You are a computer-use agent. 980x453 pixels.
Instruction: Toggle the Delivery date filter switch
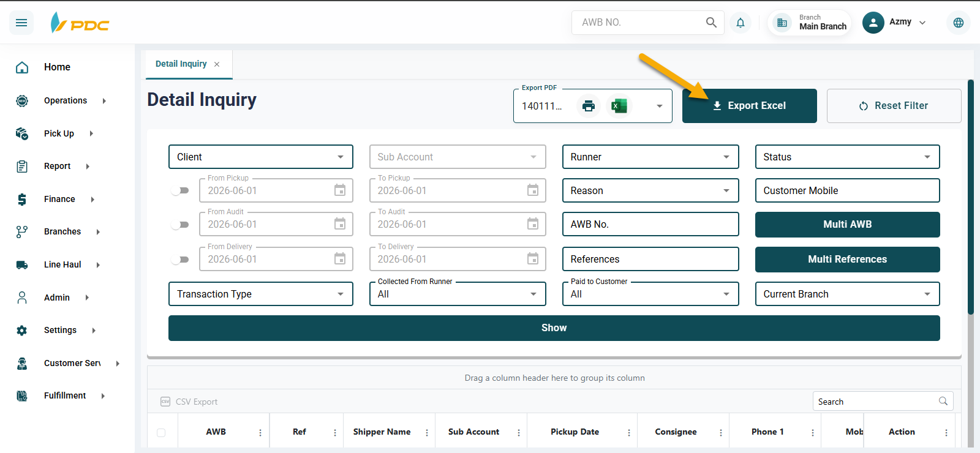tap(180, 260)
